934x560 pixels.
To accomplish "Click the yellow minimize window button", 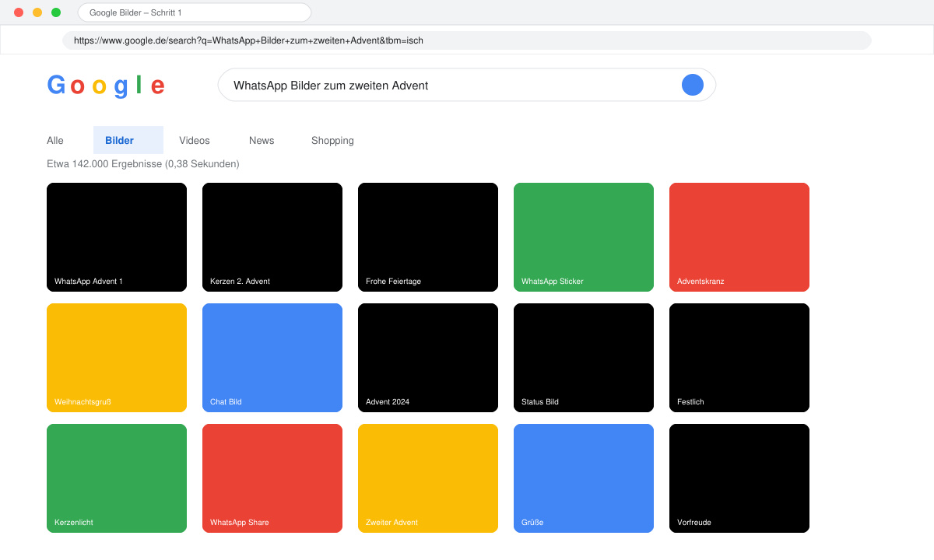I will (37, 12).
